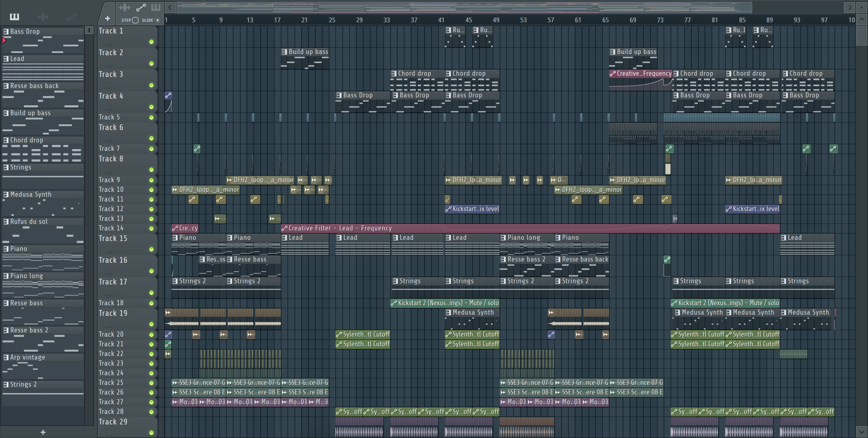Show patterns tab in the picker panel
This screenshot has width=868, height=438.
tap(14, 17)
